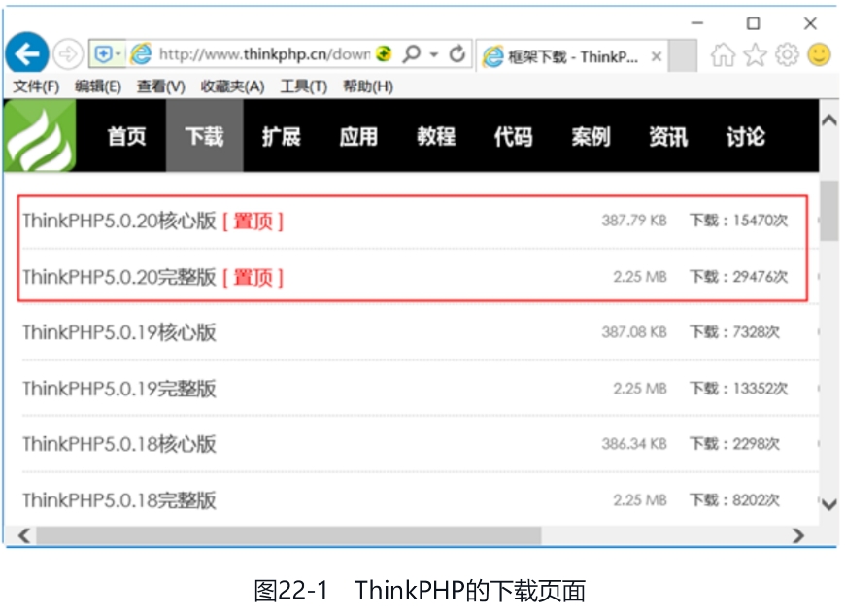Click the horizontal scrollbar thumb
Viewport: 845px width, 616px height.
288,535
